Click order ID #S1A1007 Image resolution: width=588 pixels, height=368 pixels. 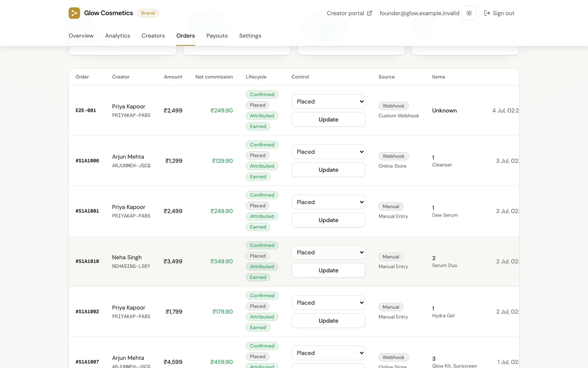pyautogui.click(x=87, y=362)
